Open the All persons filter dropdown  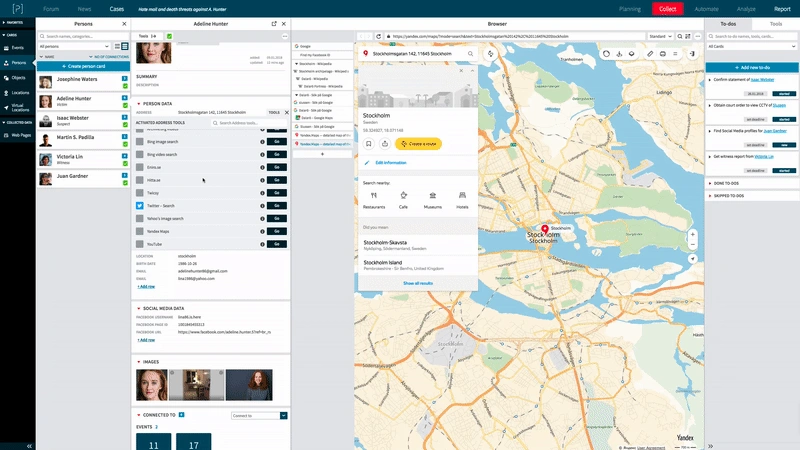point(74,46)
